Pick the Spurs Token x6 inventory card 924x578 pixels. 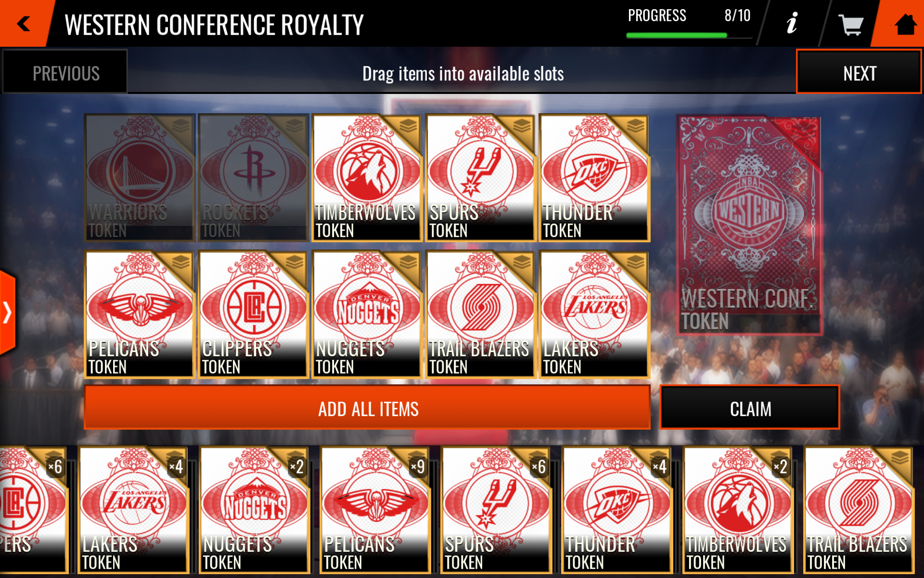496,510
